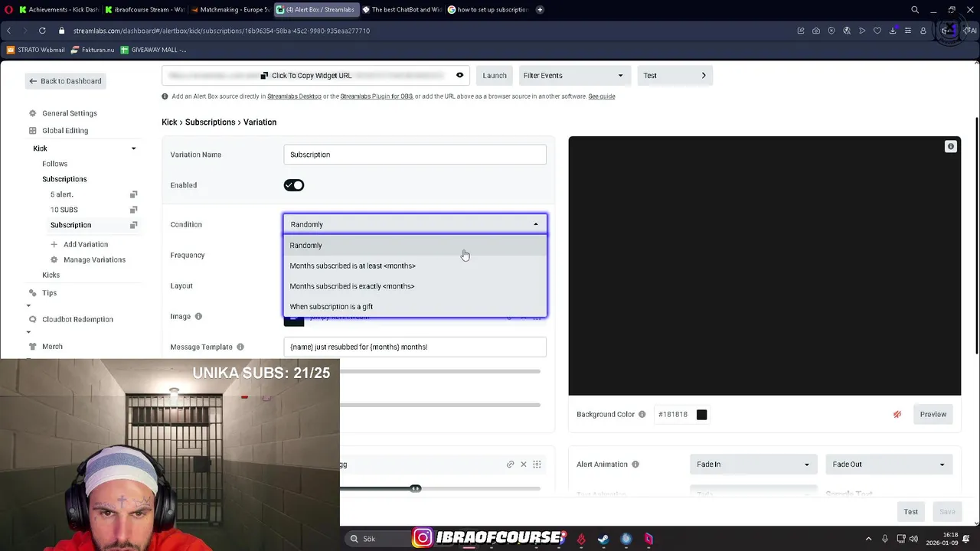The height and width of the screenshot is (551, 980).
Task: Click the Background Color info icon
Action: click(x=642, y=414)
